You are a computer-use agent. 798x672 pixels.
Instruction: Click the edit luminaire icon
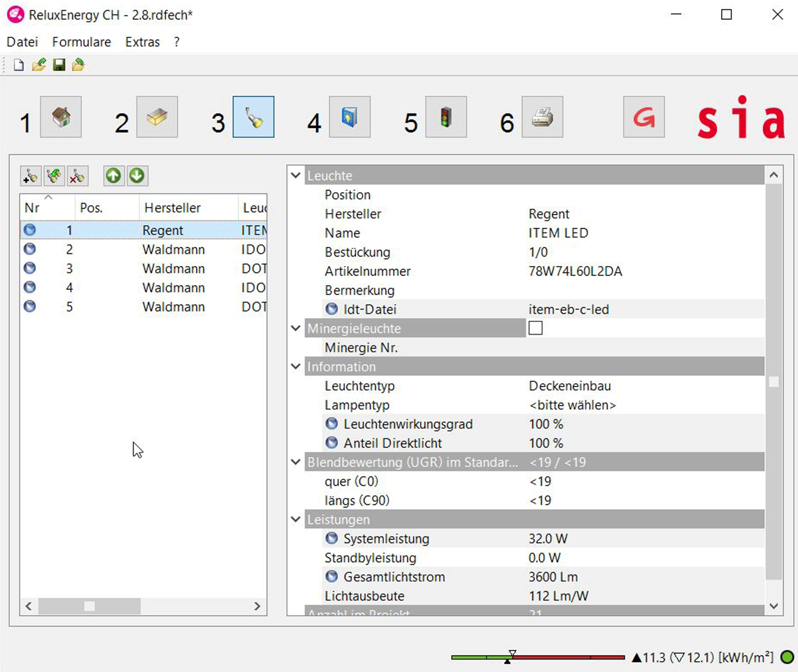tap(54, 176)
